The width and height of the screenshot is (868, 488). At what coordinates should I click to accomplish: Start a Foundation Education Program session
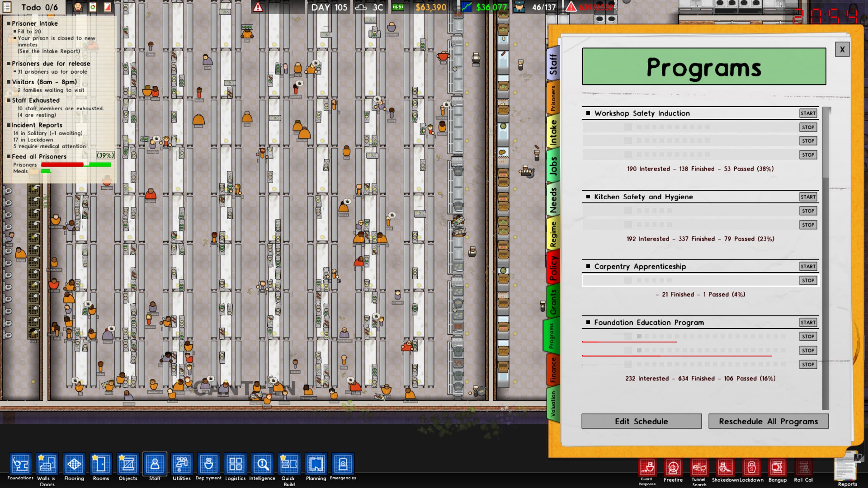808,323
